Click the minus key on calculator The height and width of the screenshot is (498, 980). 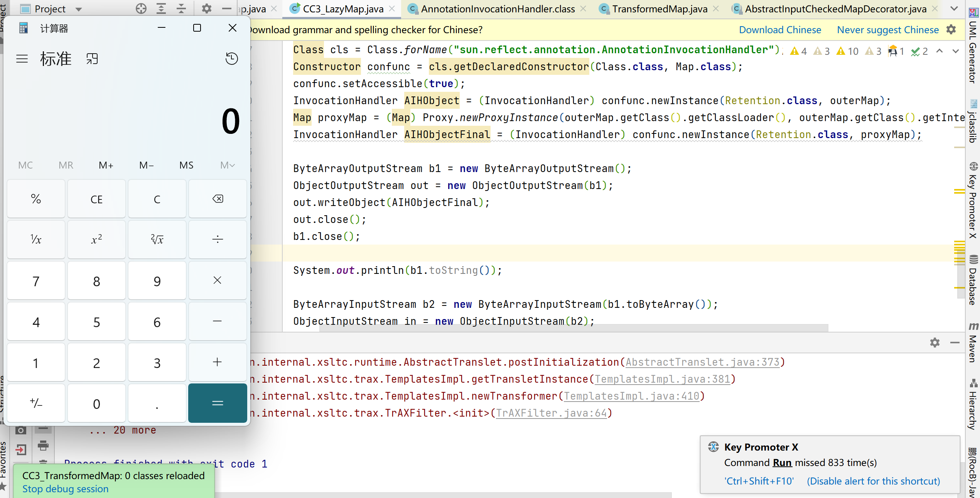click(x=218, y=321)
